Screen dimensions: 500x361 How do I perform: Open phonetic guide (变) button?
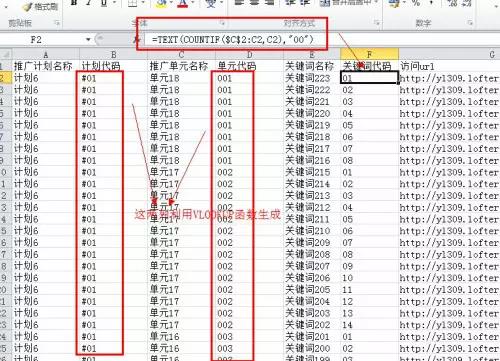[210, 3]
